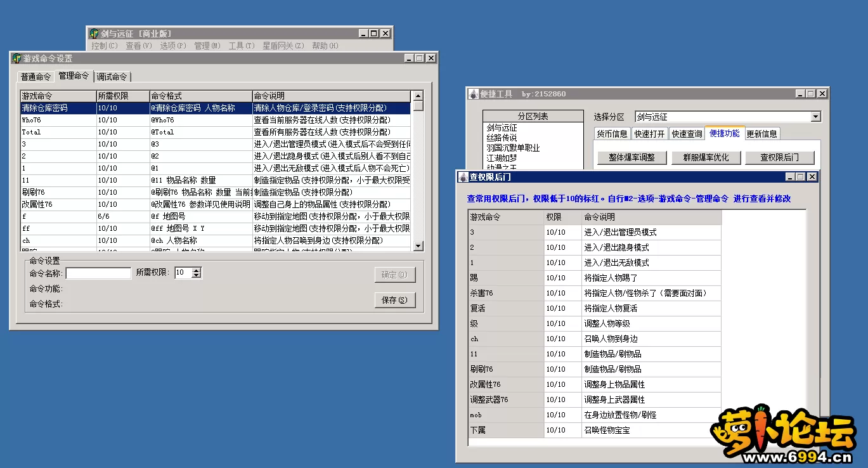This screenshot has width=868, height=468.
Task: Click 命令说明 header in 游戏命令设置
Action: (332, 96)
